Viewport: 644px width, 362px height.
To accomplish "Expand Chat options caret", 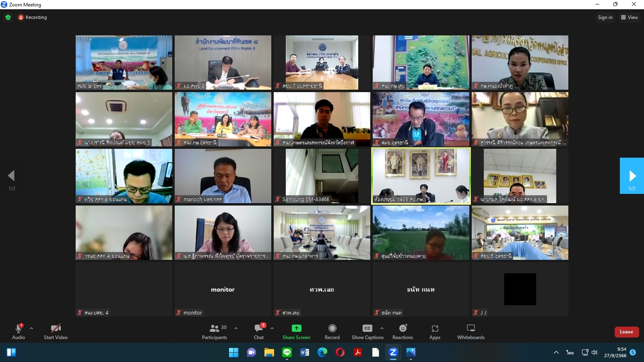I will [x=272, y=328].
